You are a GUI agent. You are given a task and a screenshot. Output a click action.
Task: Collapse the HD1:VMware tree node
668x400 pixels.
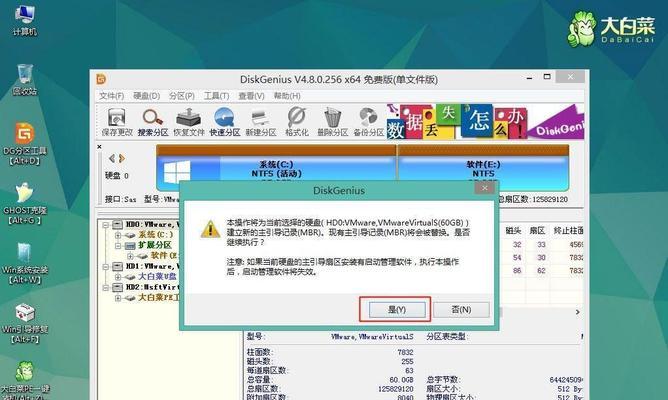106,267
